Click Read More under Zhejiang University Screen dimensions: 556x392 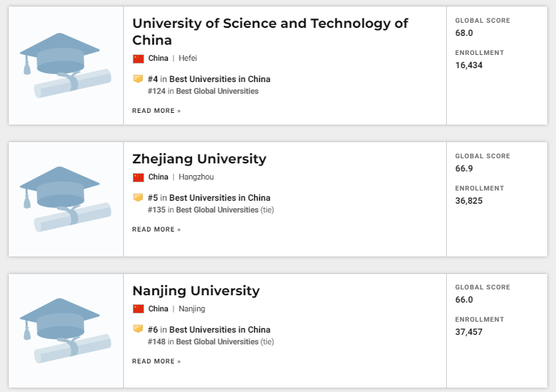click(x=156, y=229)
